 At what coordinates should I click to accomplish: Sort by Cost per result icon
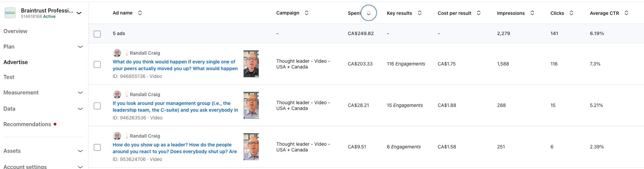tap(479, 13)
